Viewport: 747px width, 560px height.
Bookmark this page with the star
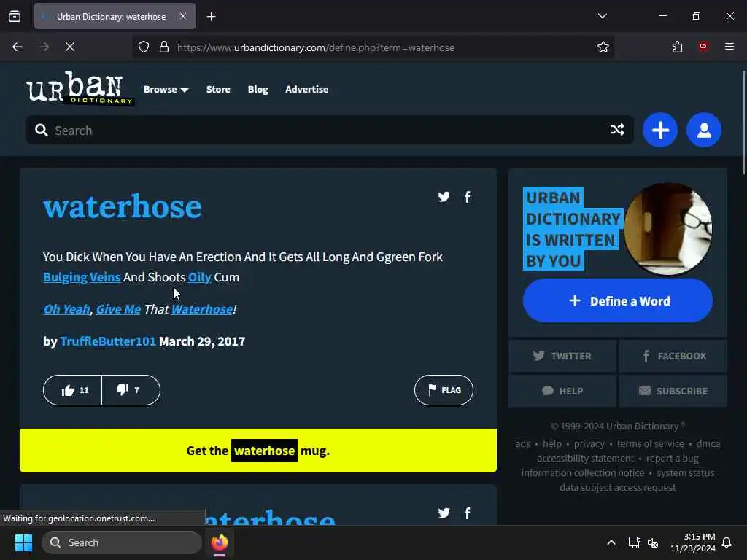pyautogui.click(x=603, y=47)
